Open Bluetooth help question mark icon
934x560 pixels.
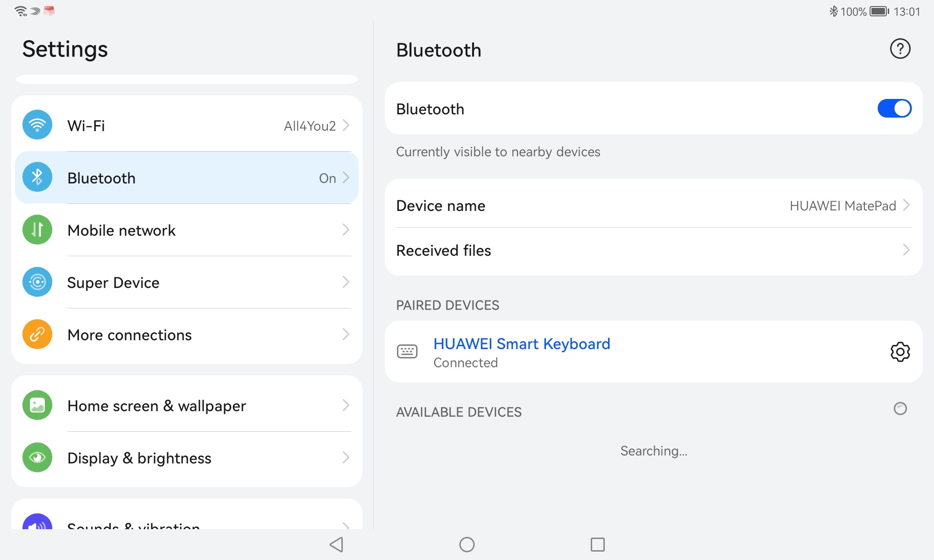click(x=900, y=49)
